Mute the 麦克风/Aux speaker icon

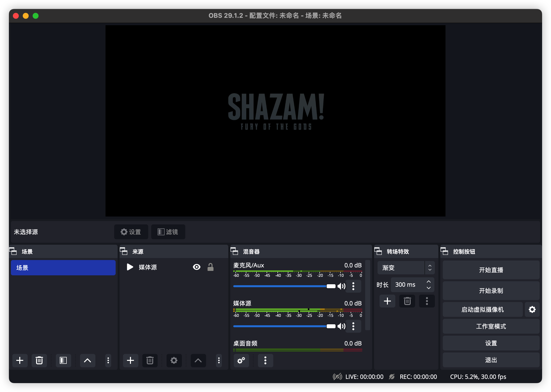coord(341,286)
